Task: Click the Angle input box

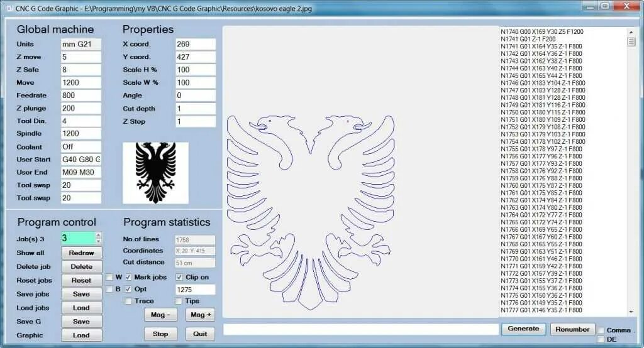Action: pyautogui.click(x=196, y=95)
